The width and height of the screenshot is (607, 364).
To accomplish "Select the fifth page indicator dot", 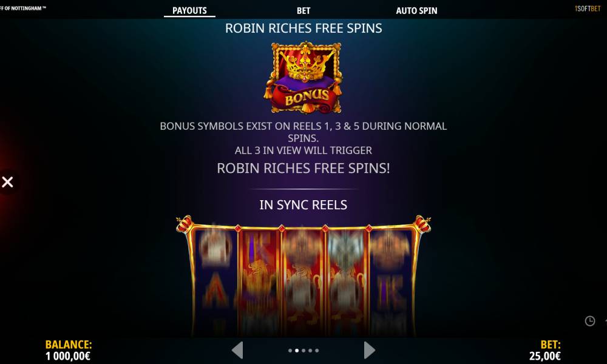I will click(x=317, y=351).
